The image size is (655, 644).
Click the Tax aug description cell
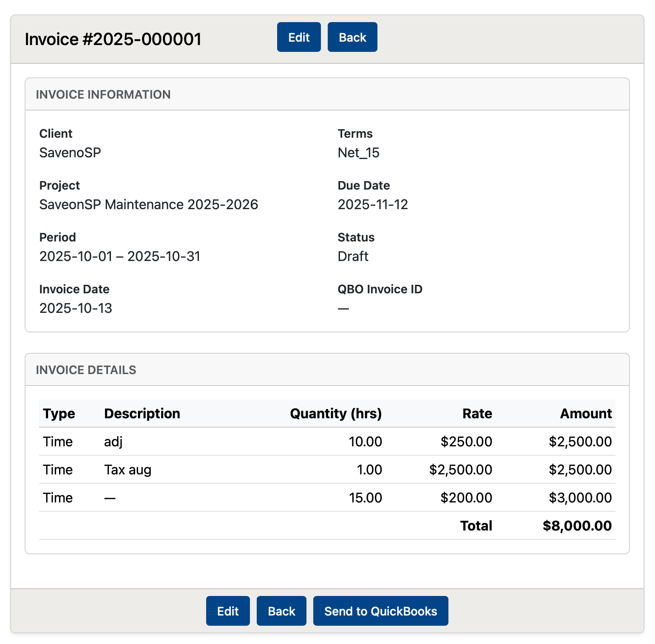coord(128,470)
